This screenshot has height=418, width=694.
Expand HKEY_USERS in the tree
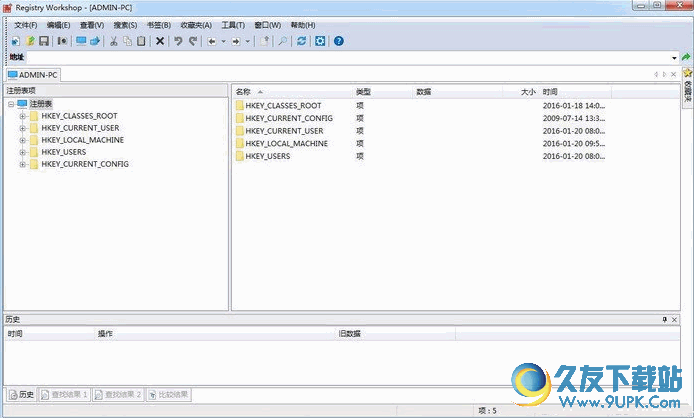click(22, 152)
